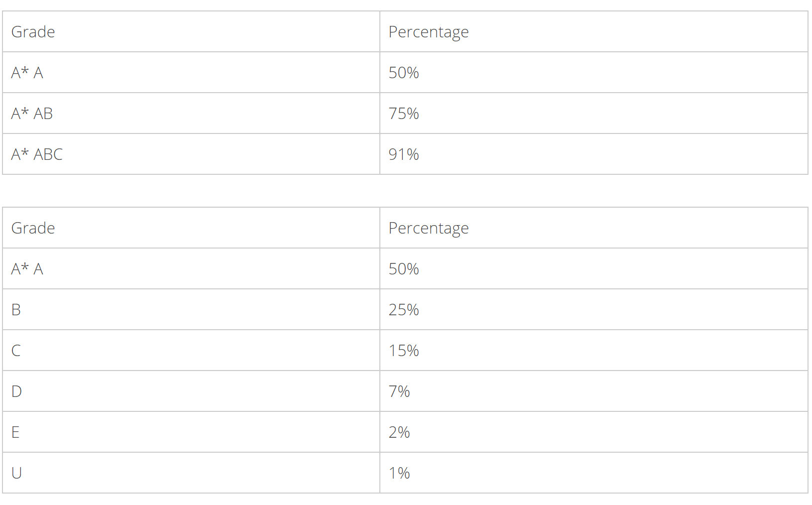Select the E grade cell
Screen dimensions: 812x505
point(16,432)
